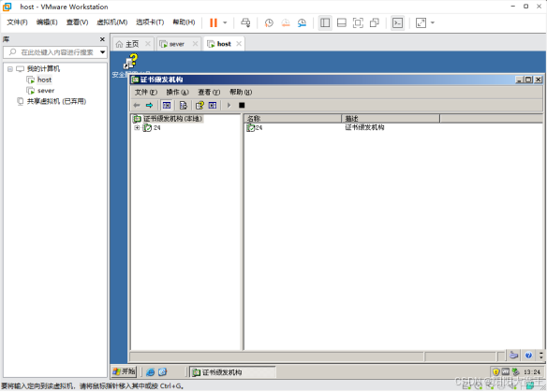
Task: Select 共享虚拟机 (已弃用) in library
Action: click(x=56, y=101)
